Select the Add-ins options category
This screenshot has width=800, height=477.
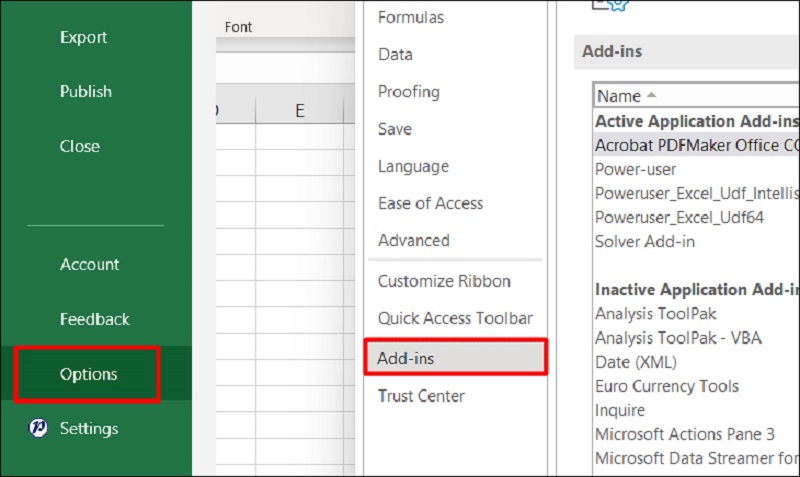tap(406, 357)
